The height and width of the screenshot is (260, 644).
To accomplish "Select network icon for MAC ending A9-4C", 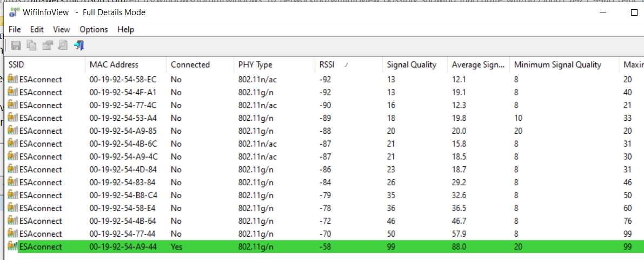I will (13, 157).
